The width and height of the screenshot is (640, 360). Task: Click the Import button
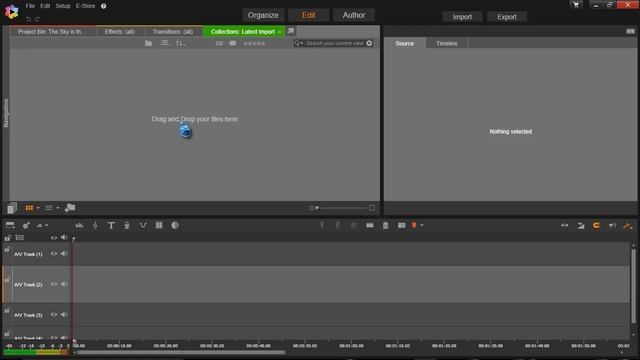pyautogui.click(x=462, y=17)
